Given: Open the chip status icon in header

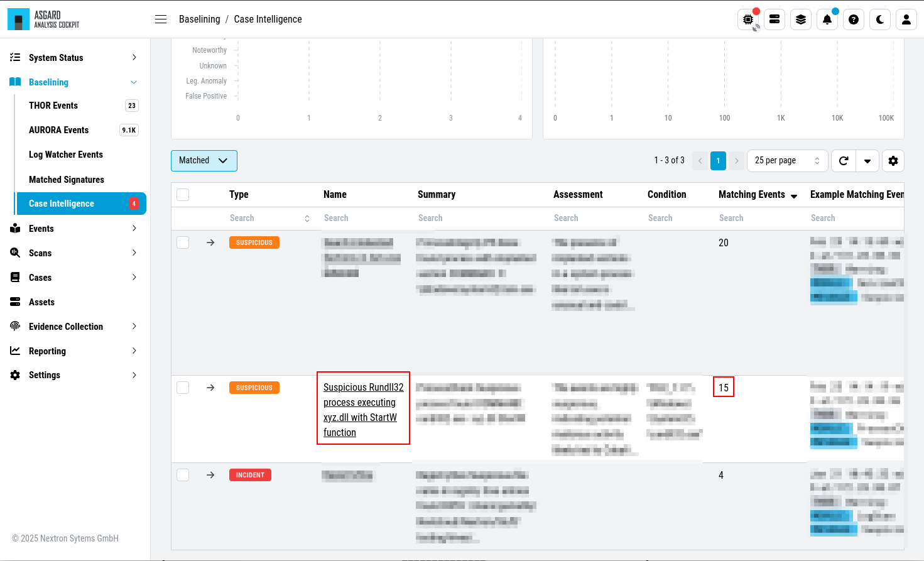Looking at the screenshot, I should tap(748, 19).
